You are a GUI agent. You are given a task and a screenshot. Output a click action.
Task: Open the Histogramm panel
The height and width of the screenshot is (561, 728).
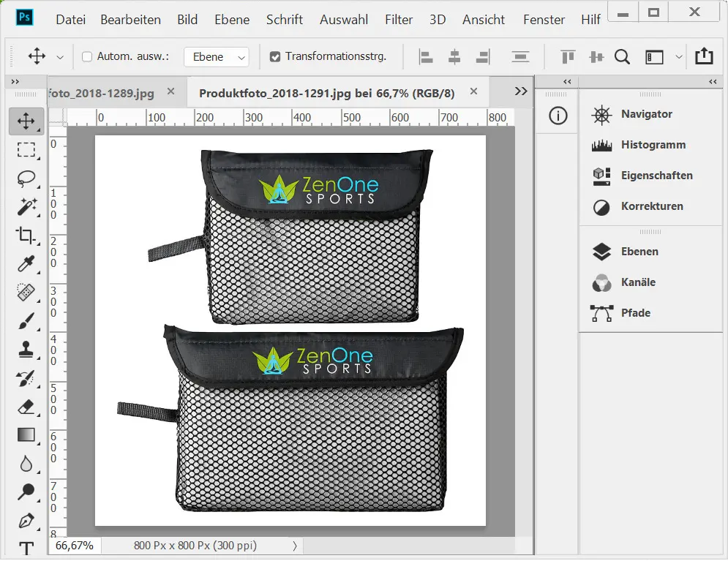coord(653,145)
